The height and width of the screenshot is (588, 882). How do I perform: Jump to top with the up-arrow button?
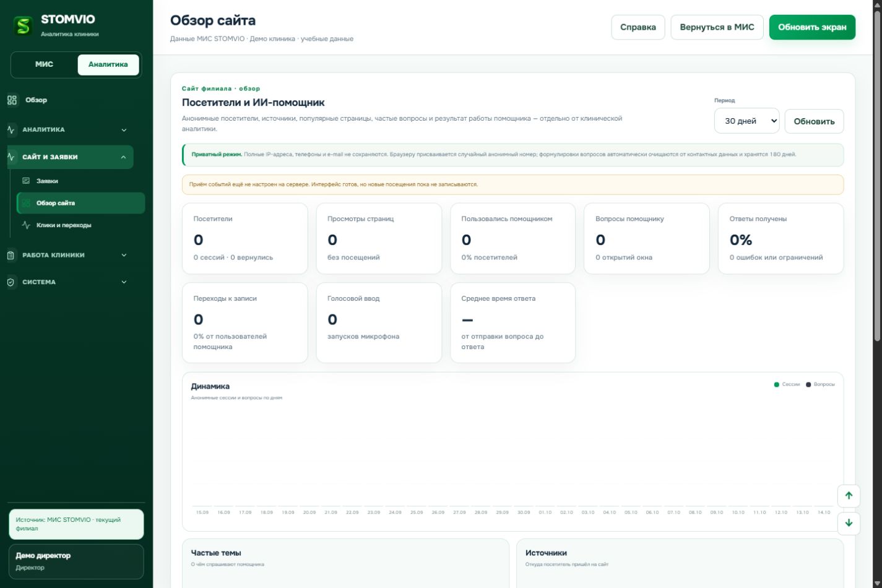click(849, 495)
